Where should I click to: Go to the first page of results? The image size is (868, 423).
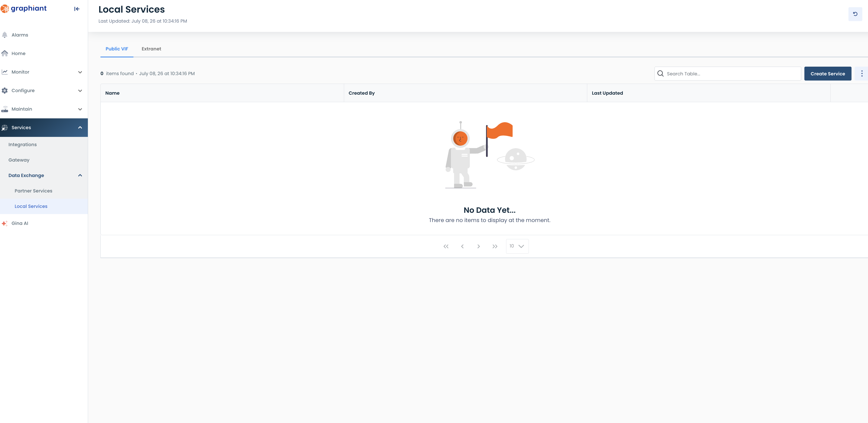(x=446, y=247)
